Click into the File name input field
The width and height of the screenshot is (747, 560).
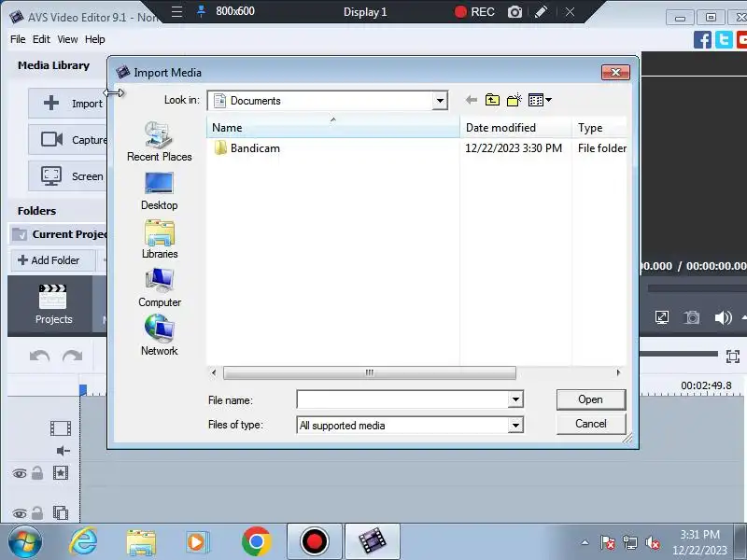(402, 399)
